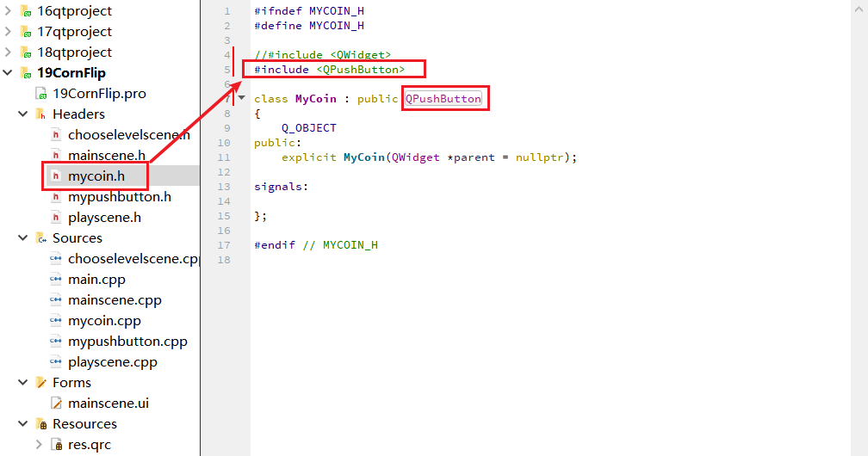Collapse the 19CornFlip project node
868x456 pixels.
(8, 72)
